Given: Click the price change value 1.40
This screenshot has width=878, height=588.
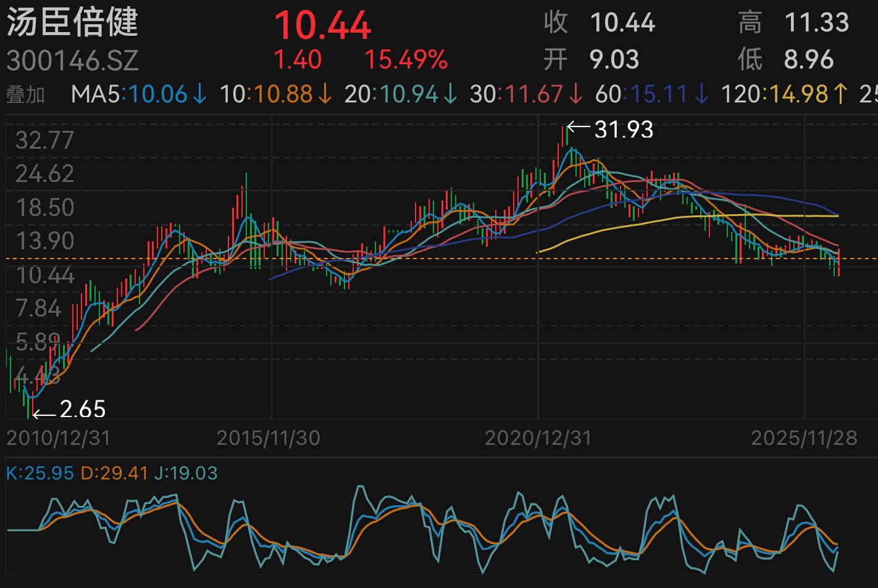Looking at the screenshot, I should tap(298, 60).
